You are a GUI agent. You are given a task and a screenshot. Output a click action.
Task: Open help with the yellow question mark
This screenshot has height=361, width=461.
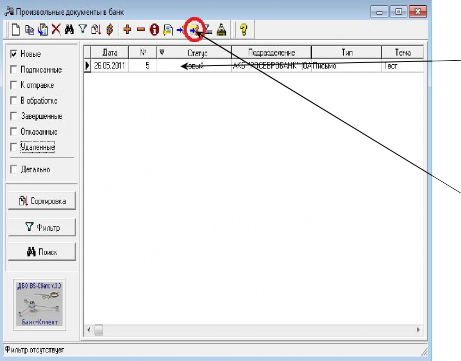coord(244,30)
